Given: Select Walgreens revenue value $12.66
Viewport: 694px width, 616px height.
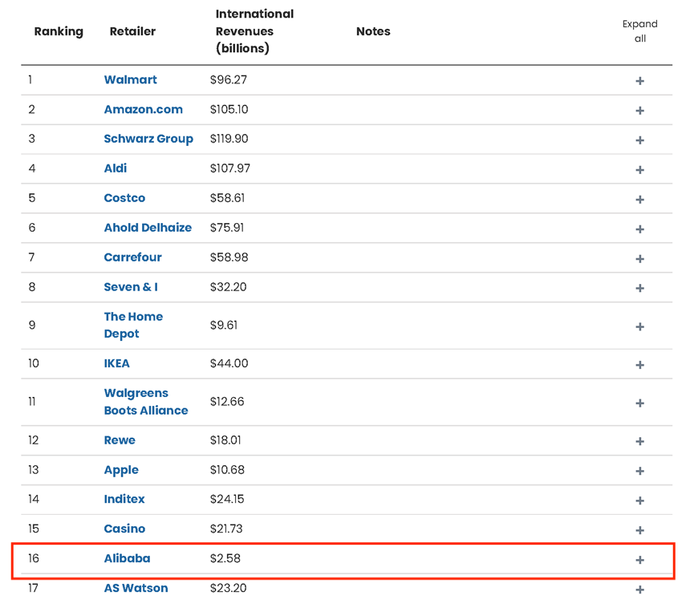Looking at the screenshot, I should click(x=226, y=402).
